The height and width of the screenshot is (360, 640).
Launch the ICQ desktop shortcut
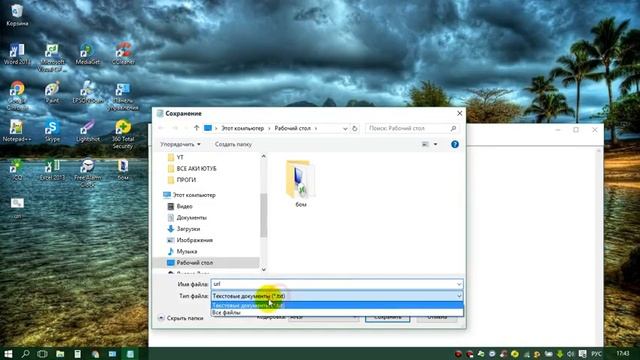[17, 170]
